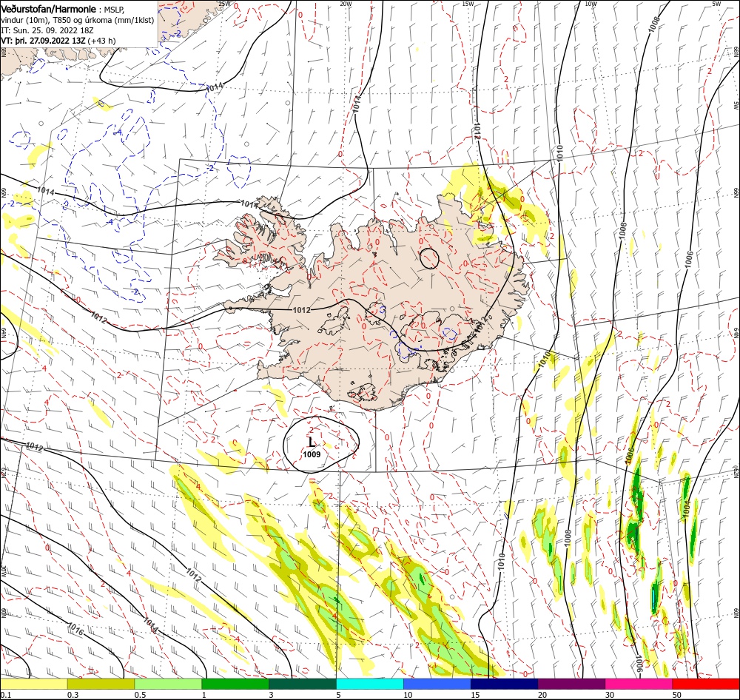The height and width of the screenshot is (700, 740).
Task: Choose the green 1 mm legend swatch
Action: coord(235,684)
